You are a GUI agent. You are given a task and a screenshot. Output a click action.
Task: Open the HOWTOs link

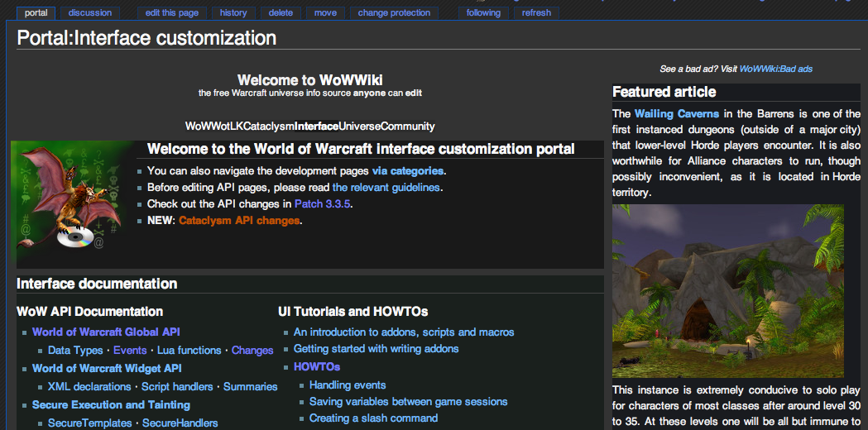point(317,366)
